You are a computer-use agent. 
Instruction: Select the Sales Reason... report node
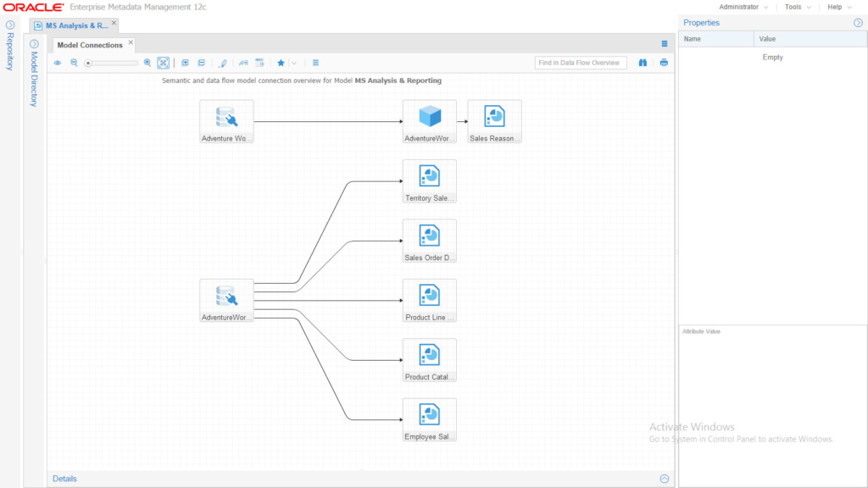[x=494, y=122]
